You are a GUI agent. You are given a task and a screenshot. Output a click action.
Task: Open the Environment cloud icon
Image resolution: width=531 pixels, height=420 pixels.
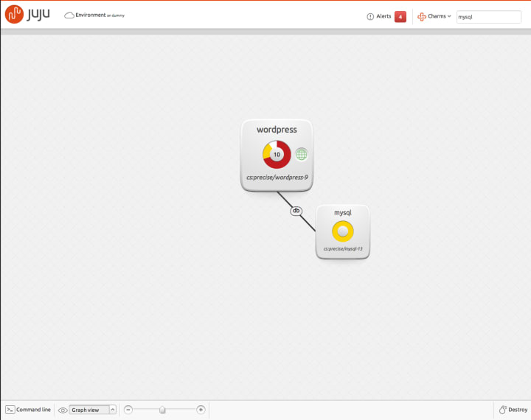[x=69, y=15]
